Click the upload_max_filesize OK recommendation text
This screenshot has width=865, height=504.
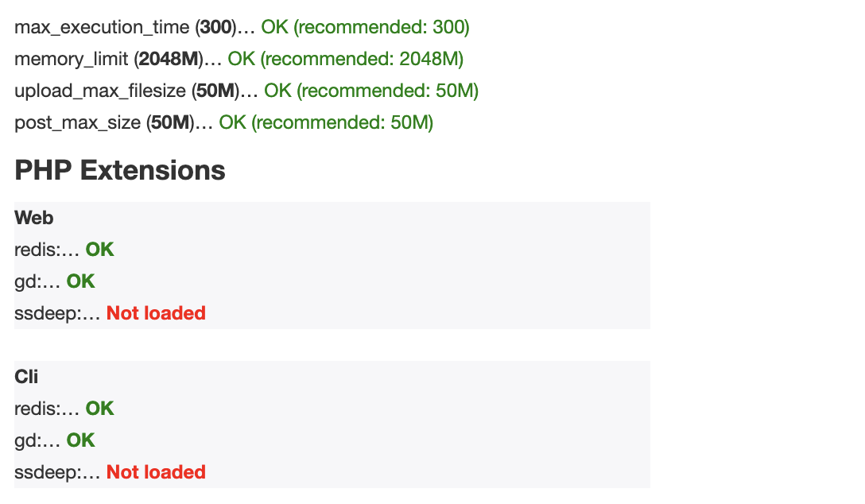(371, 91)
